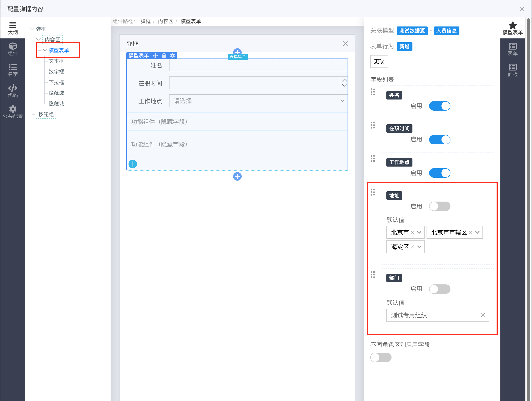Switch to the 面板 right panel tab

(x=513, y=70)
